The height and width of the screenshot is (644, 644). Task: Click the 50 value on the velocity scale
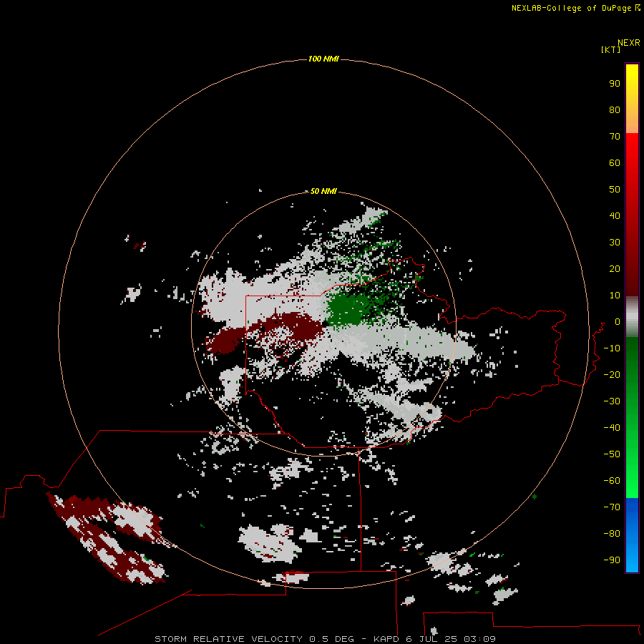point(615,190)
